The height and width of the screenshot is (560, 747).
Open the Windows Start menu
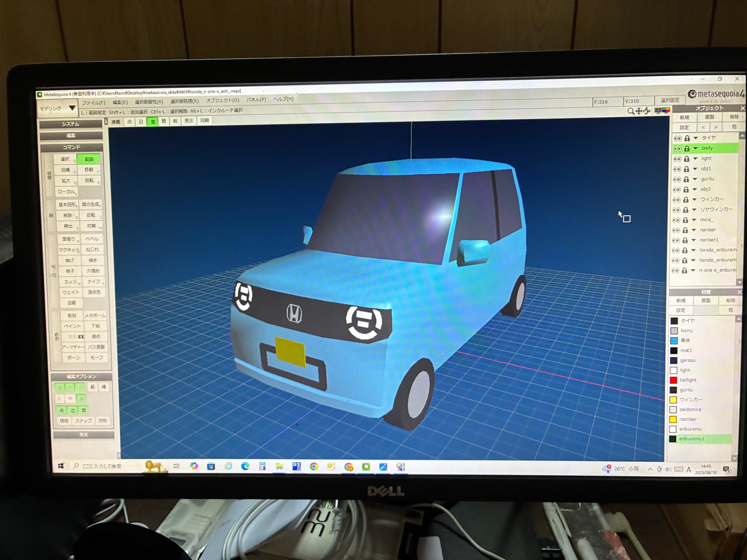[61, 466]
